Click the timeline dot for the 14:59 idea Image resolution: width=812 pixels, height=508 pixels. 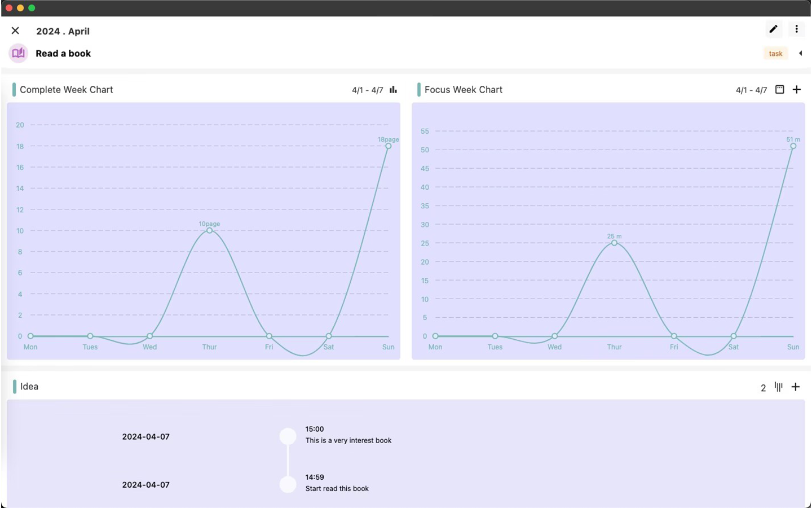tap(288, 484)
